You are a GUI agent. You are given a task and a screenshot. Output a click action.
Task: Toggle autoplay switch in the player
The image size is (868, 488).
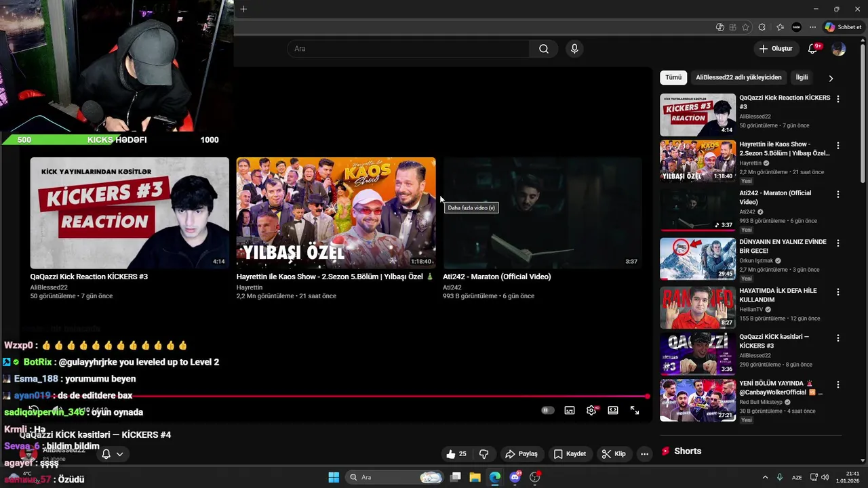(548, 410)
